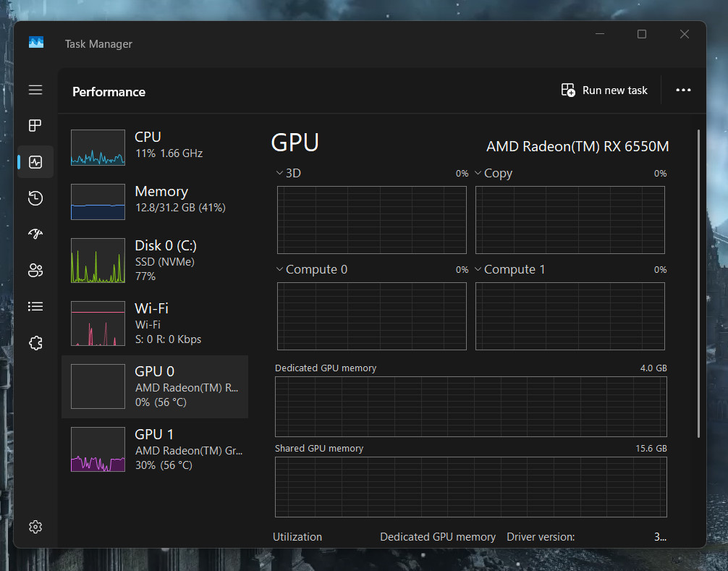Image resolution: width=728 pixels, height=571 pixels.
Task: Open Task Manager settings gear
Action: click(x=35, y=527)
